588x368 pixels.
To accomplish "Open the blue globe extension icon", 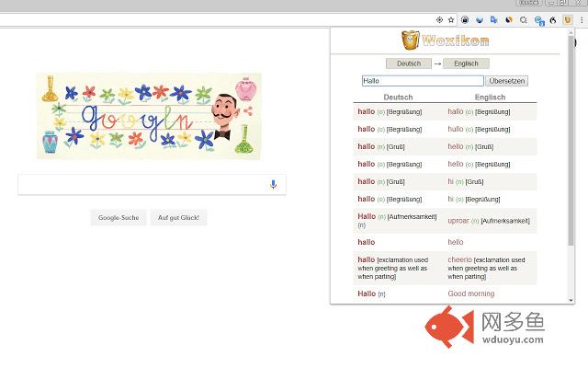I will pos(480,19).
